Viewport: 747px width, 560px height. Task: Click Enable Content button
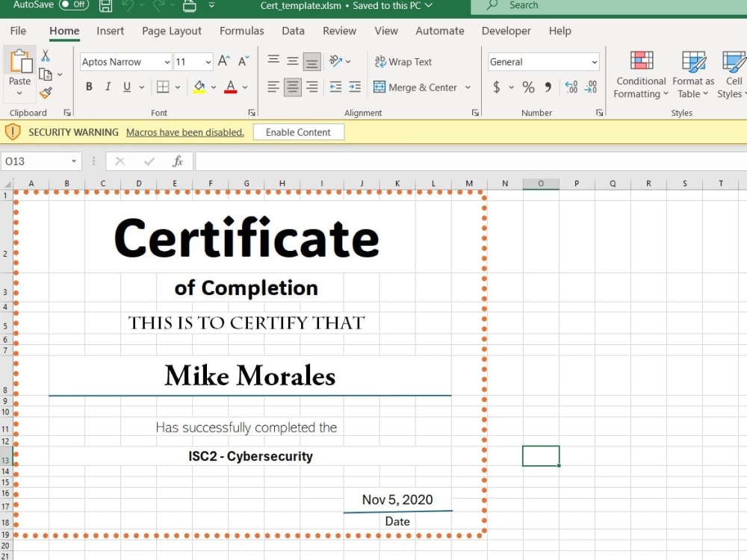298,132
